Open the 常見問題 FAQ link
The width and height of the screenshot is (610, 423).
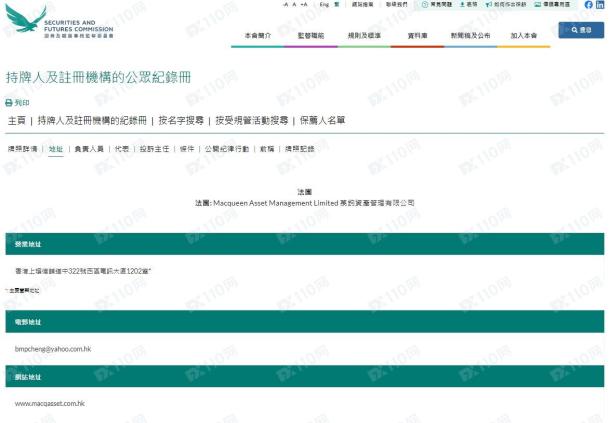(x=437, y=5)
